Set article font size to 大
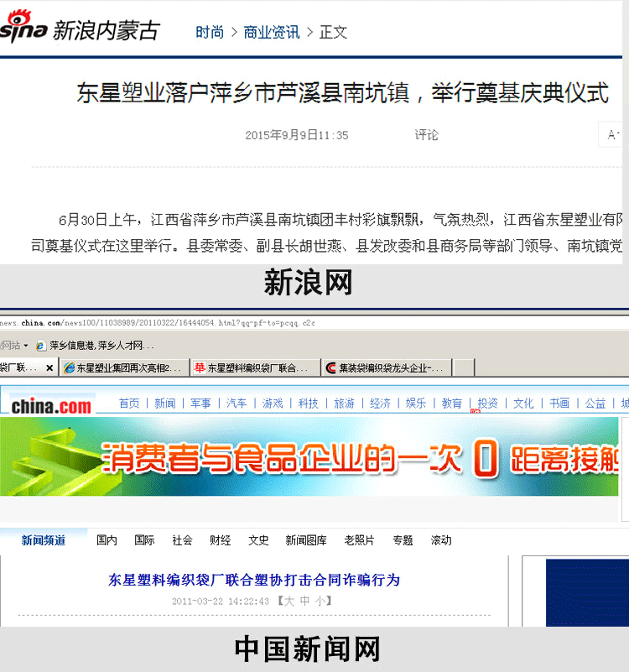The height and width of the screenshot is (672, 629). tap(289, 601)
